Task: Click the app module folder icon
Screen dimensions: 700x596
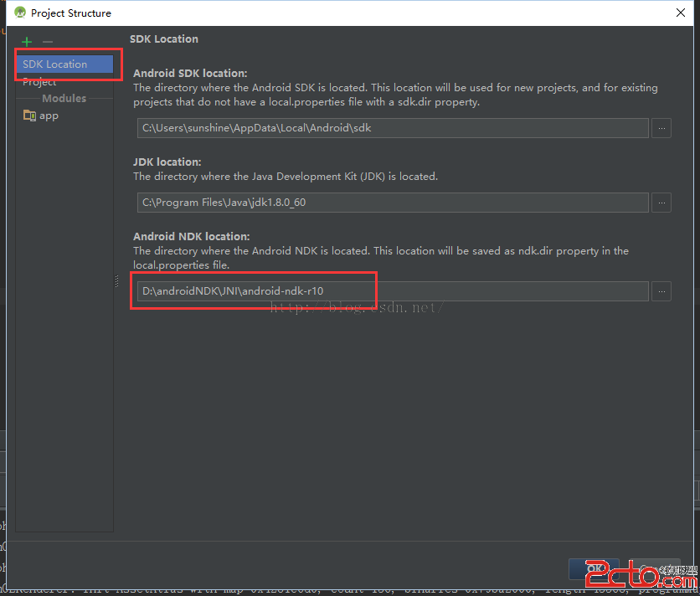Action: [29, 116]
